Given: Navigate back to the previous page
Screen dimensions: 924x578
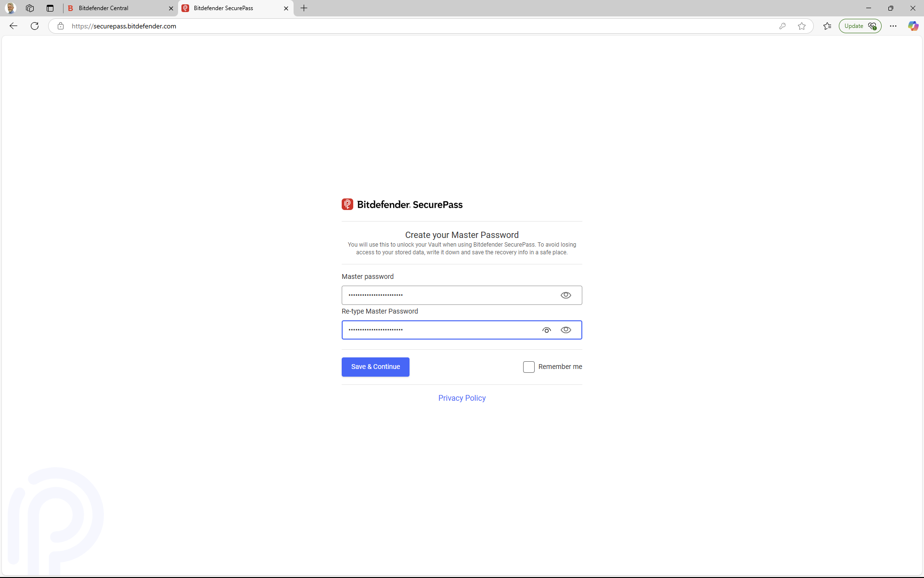Looking at the screenshot, I should [x=13, y=26].
